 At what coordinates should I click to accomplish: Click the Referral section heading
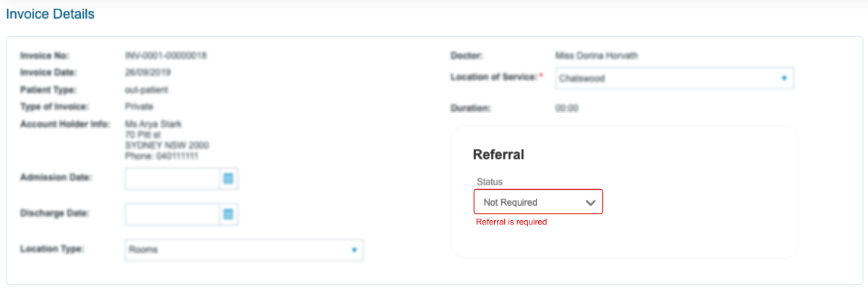click(x=498, y=154)
